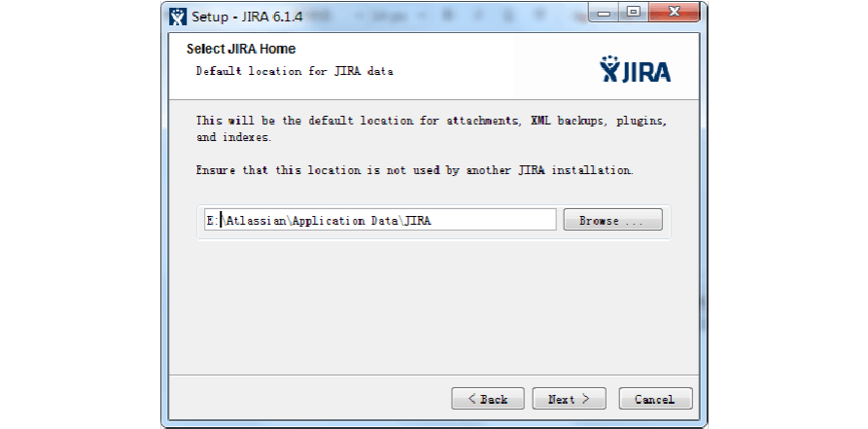The width and height of the screenshot is (868, 429).
Task: Close the JIRA setup wizard window
Action: pyautogui.click(x=672, y=13)
